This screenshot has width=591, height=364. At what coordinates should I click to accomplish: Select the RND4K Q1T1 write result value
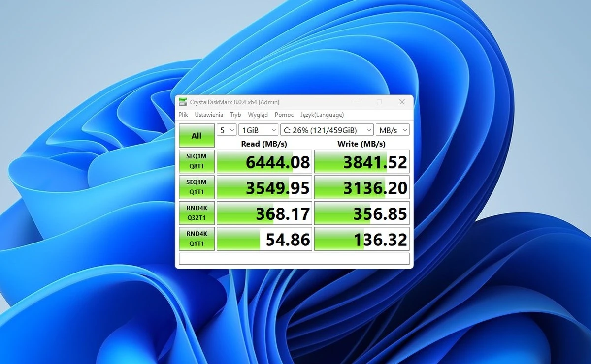[x=361, y=239]
